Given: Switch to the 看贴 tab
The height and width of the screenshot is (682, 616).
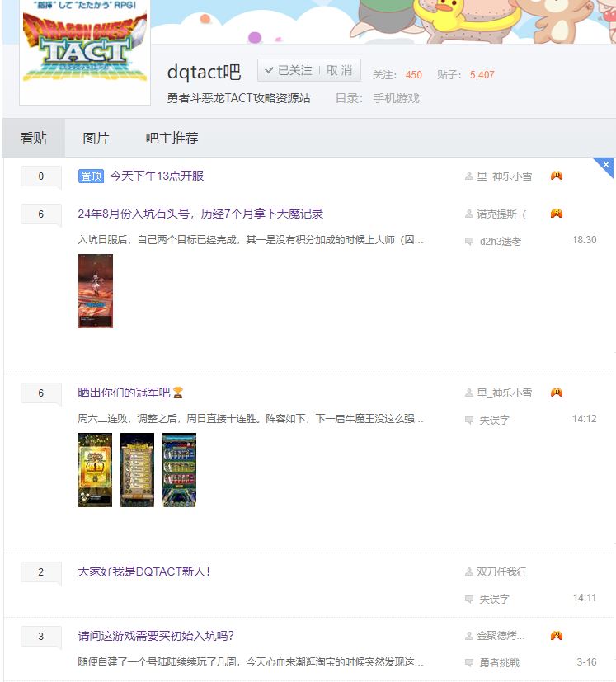Looking at the screenshot, I should point(34,138).
